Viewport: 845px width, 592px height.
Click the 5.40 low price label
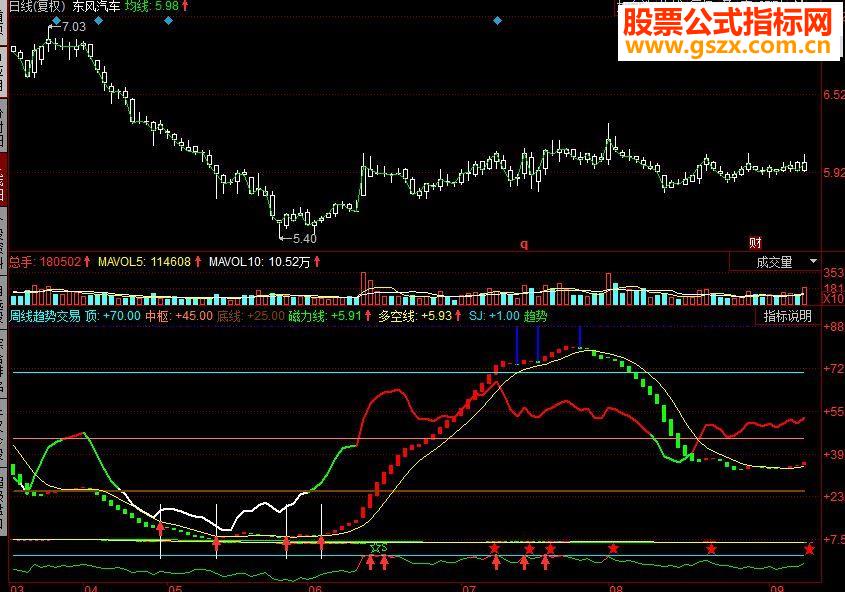(304, 238)
